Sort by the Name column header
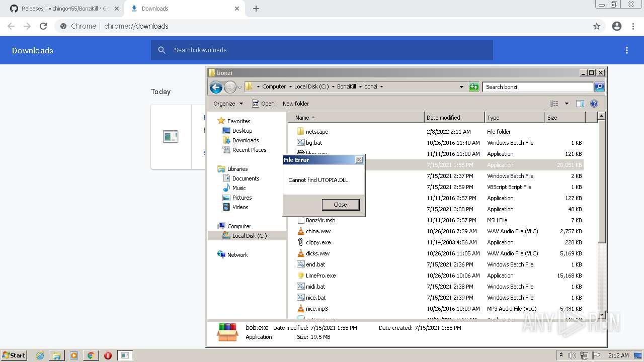 356,118
